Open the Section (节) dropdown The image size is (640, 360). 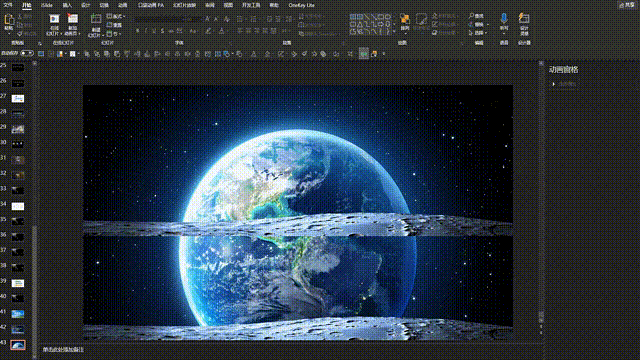pos(114,34)
